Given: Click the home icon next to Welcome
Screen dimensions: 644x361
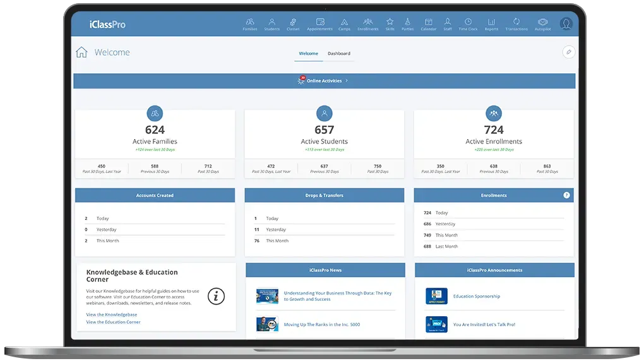Looking at the screenshot, I should pyautogui.click(x=81, y=52).
